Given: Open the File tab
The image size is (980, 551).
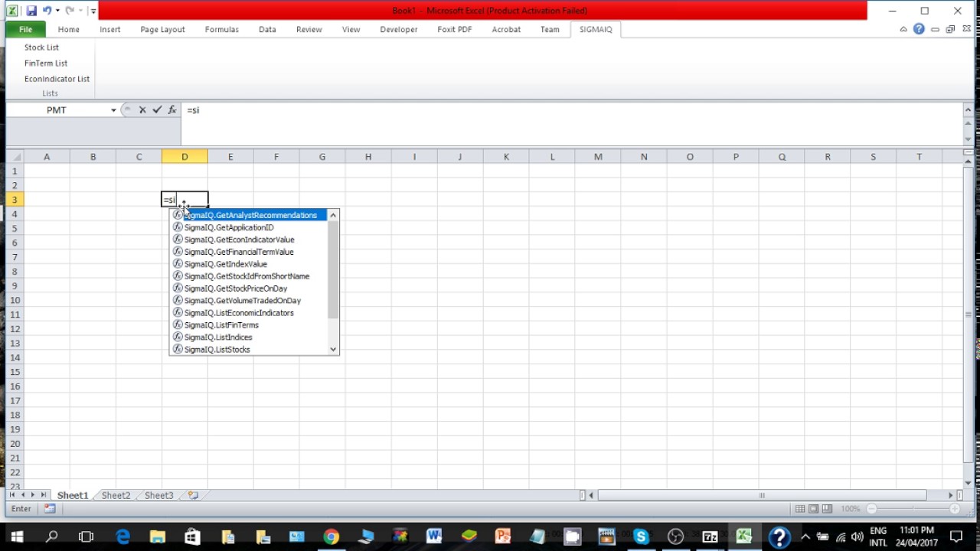Looking at the screenshot, I should click(x=25, y=29).
